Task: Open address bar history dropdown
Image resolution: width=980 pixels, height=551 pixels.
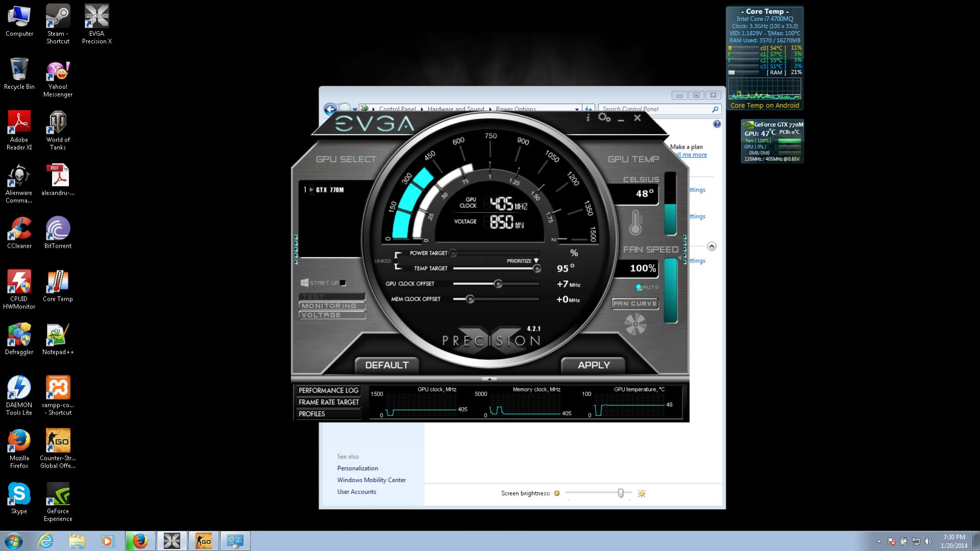Action: pyautogui.click(x=577, y=109)
